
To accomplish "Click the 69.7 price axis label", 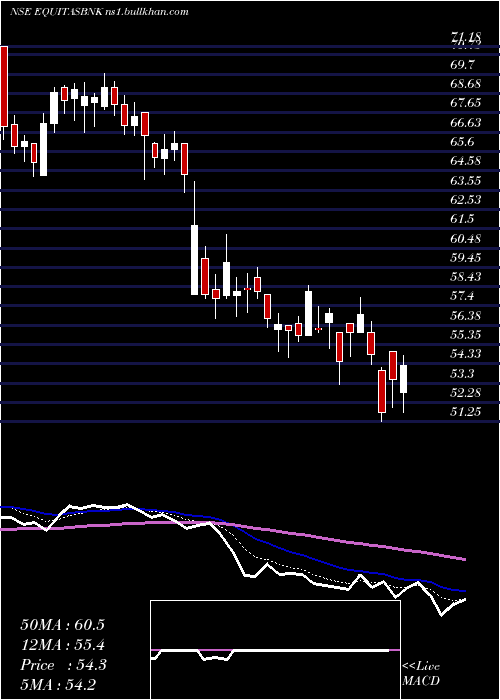I will point(463,65).
